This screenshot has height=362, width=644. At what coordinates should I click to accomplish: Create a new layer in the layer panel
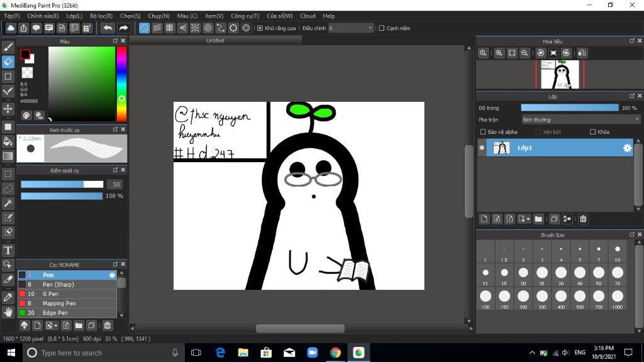tap(484, 219)
